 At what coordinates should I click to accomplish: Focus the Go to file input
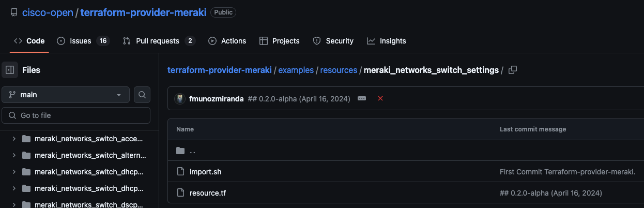(x=76, y=115)
